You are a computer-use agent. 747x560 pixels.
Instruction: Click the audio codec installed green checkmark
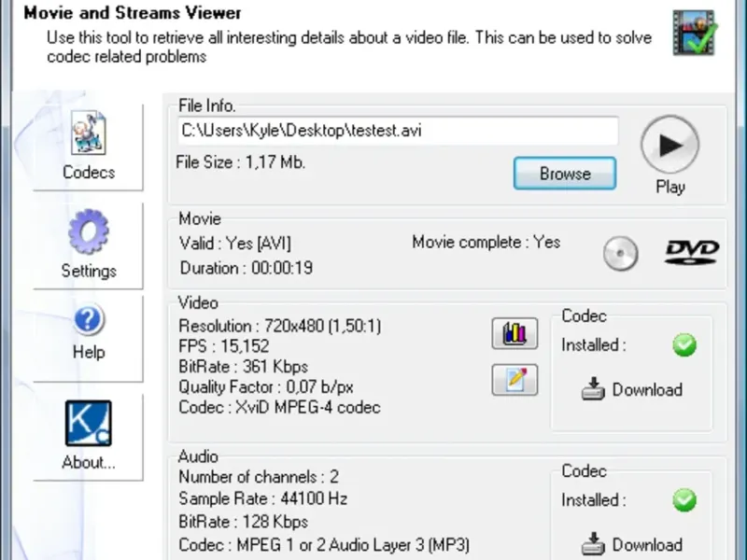tap(684, 500)
